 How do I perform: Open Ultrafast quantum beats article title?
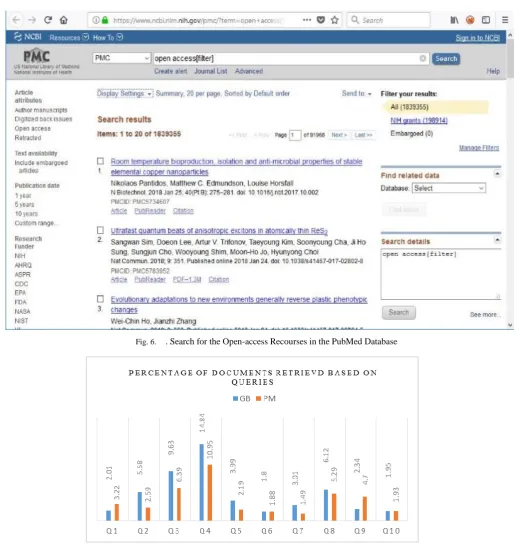coord(219,231)
